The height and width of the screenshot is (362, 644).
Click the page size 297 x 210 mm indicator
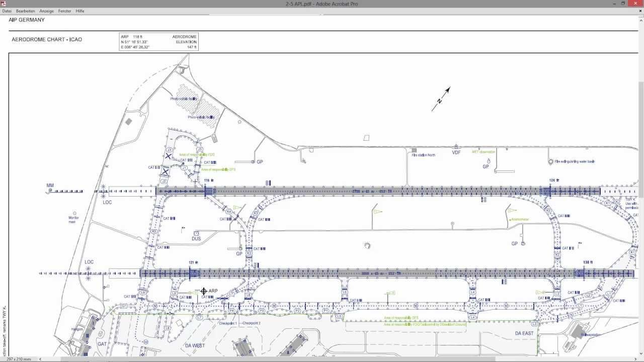(19, 359)
